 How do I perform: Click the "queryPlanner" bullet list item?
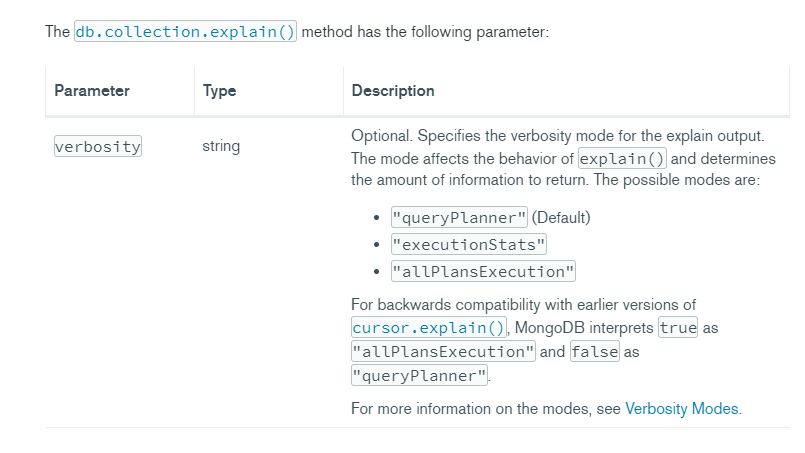click(x=459, y=218)
